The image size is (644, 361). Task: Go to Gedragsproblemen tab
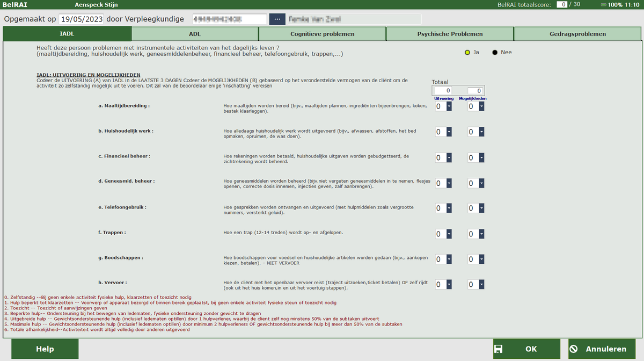point(577,34)
